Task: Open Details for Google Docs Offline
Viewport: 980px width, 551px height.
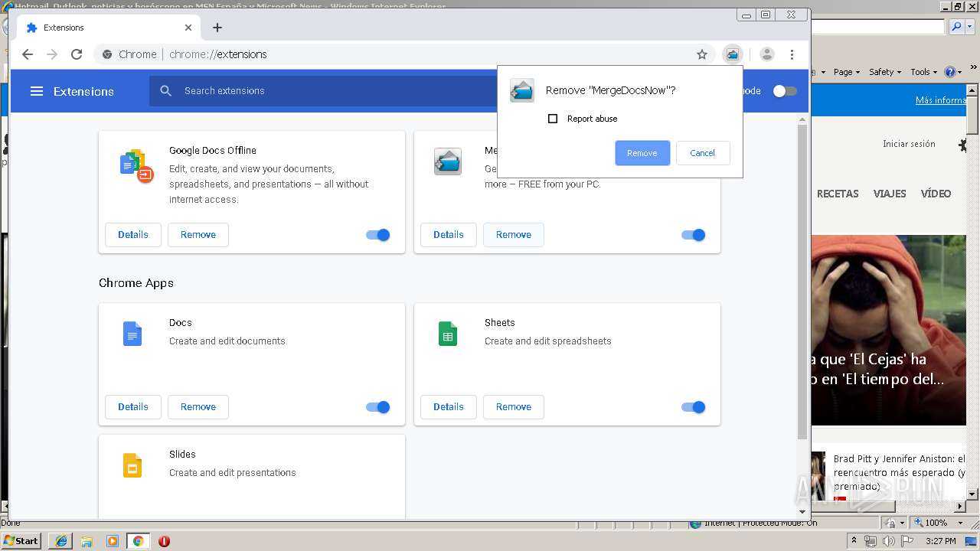Action: tap(133, 235)
